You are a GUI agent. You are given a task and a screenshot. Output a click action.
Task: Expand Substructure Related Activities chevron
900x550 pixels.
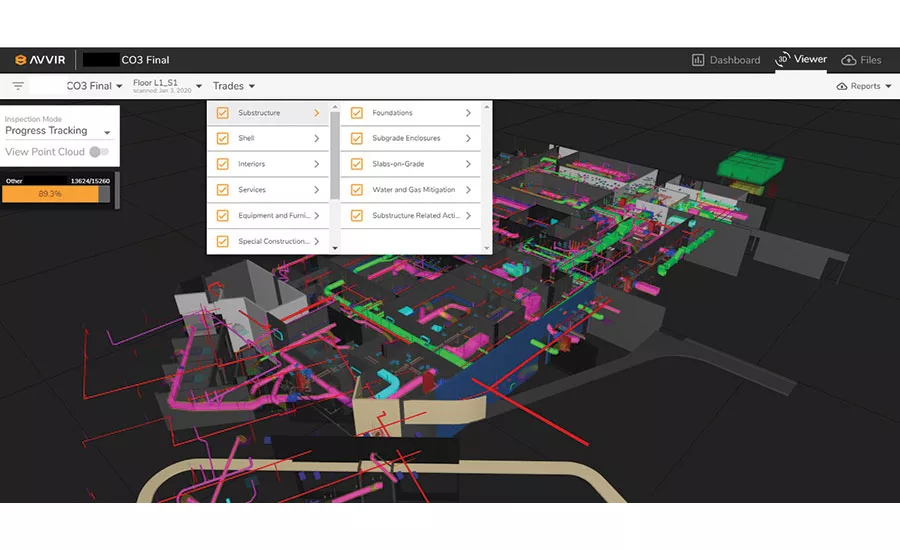[468, 216]
